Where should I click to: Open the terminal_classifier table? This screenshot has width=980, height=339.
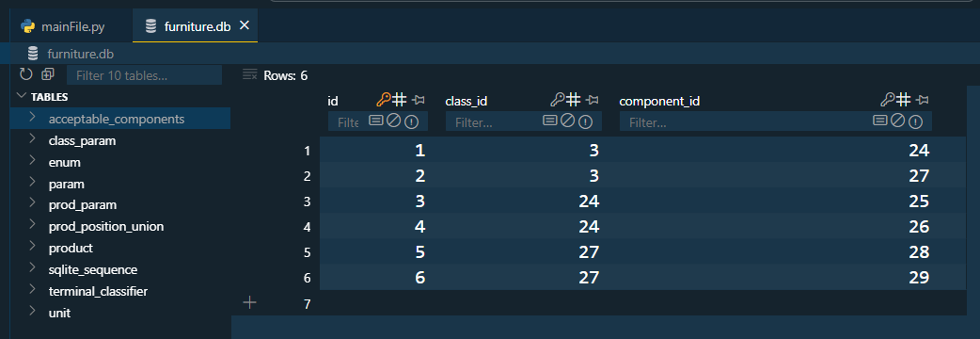click(x=98, y=291)
